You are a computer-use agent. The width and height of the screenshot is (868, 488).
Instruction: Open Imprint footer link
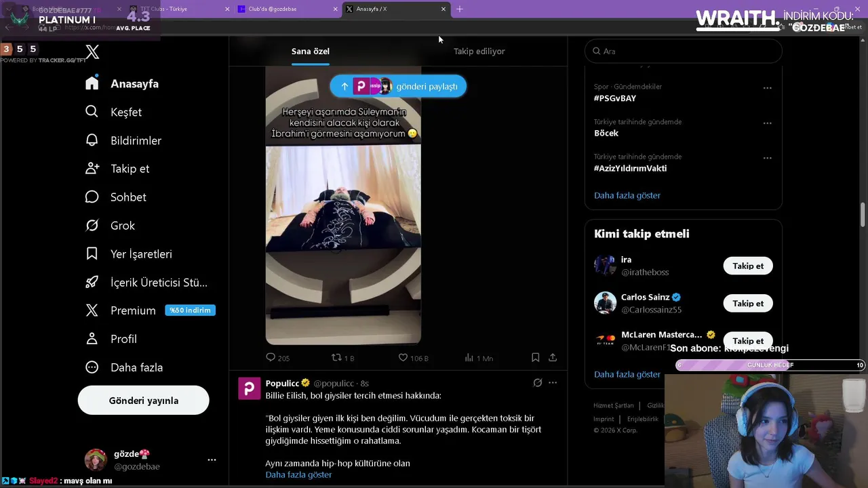coord(605,419)
